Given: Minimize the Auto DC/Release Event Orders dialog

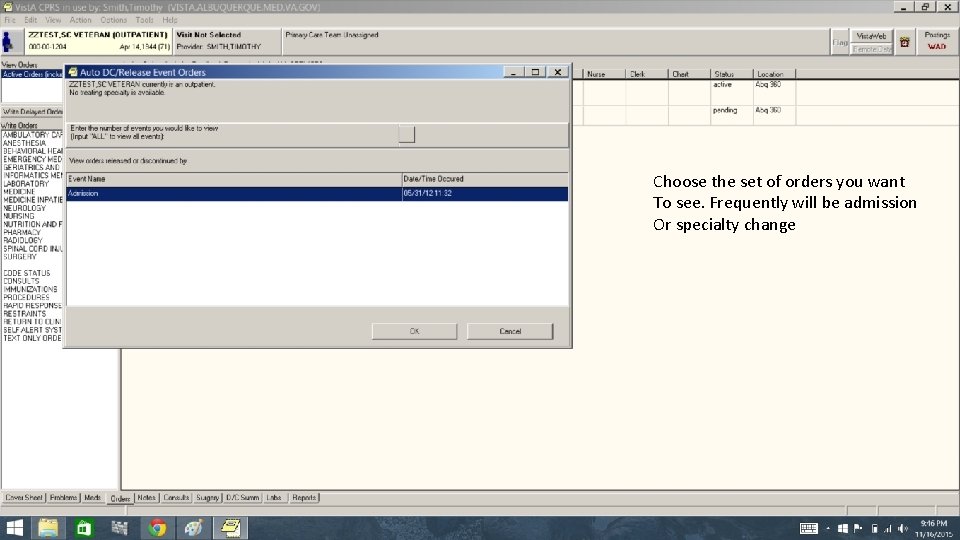Looking at the screenshot, I should point(513,72).
